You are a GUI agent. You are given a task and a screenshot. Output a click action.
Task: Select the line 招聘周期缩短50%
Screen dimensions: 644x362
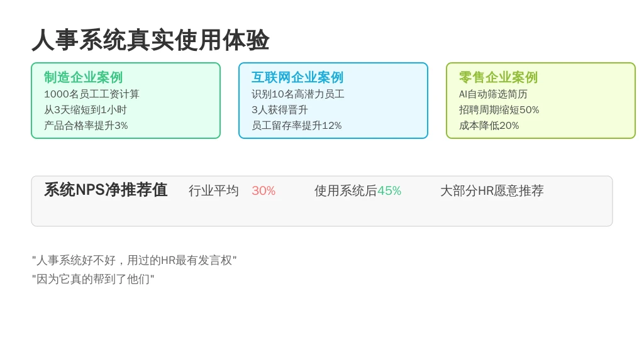coord(499,110)
